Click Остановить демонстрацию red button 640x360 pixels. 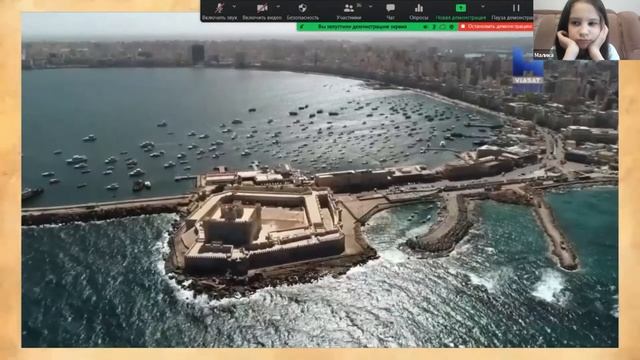tap(496, 27)
